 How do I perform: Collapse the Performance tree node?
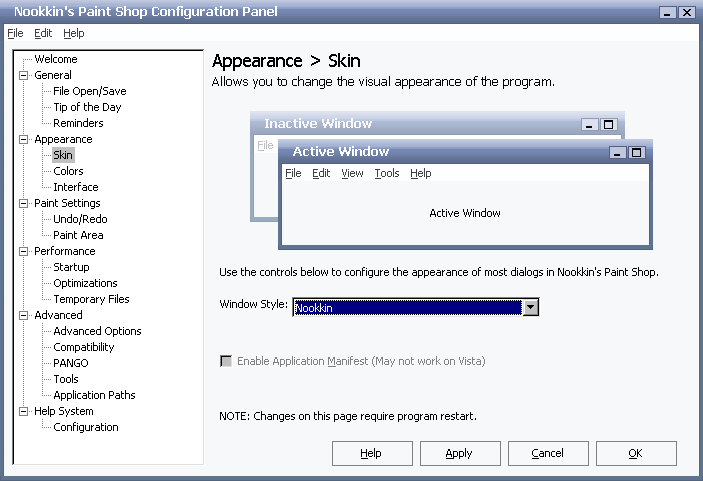click(x=23, y=251)
